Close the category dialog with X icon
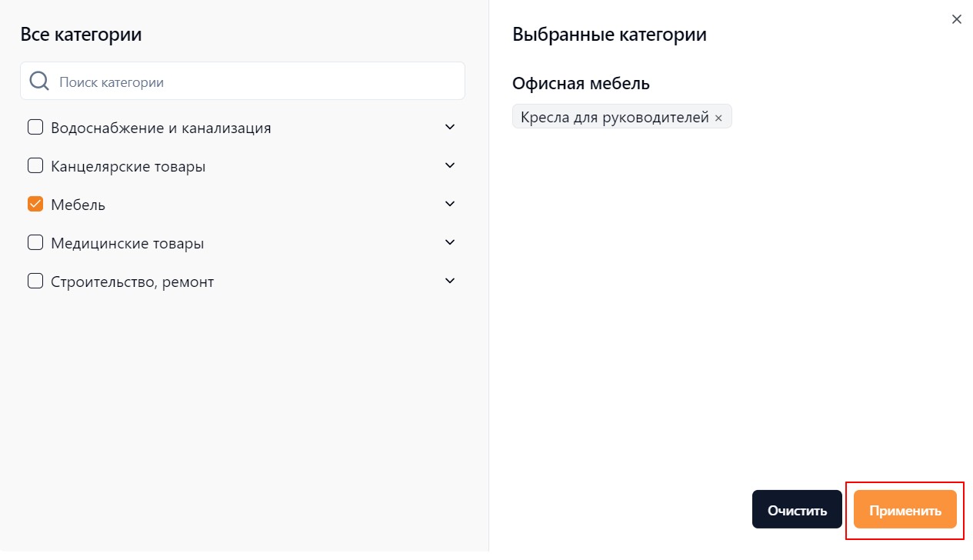 coord(957,19)
